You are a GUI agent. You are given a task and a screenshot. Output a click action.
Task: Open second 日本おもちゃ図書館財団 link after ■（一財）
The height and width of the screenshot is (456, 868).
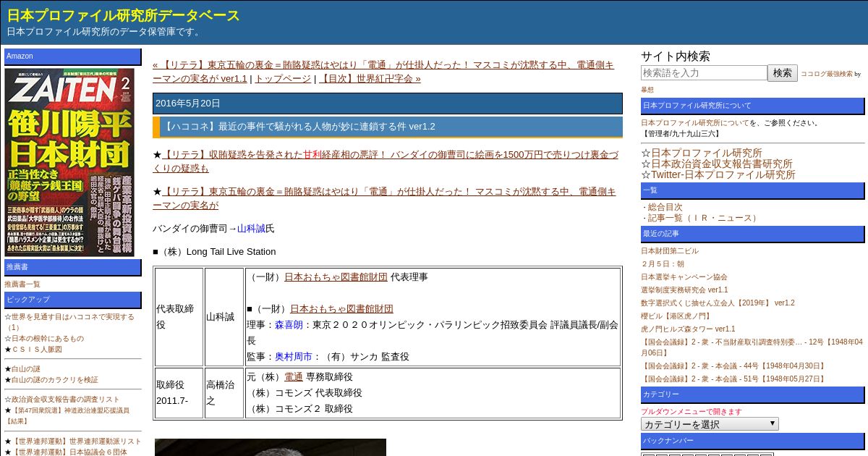click(341, 308)
